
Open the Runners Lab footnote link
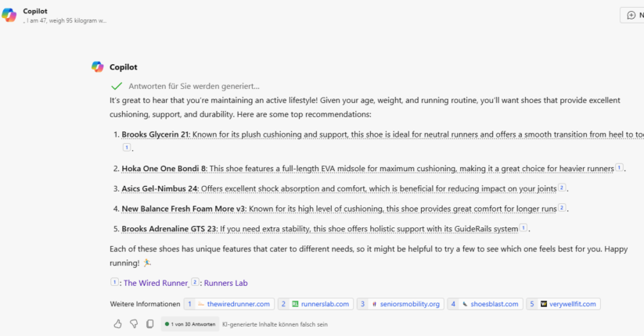pos(225,283)
